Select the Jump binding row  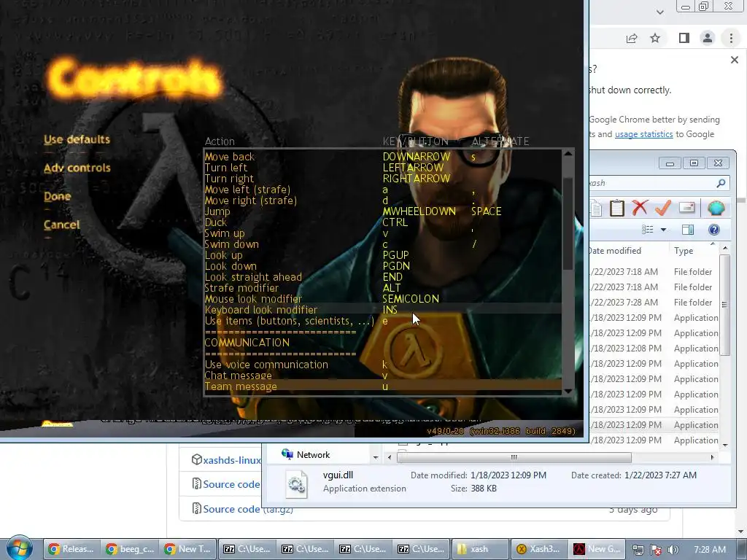coord(383,211)
